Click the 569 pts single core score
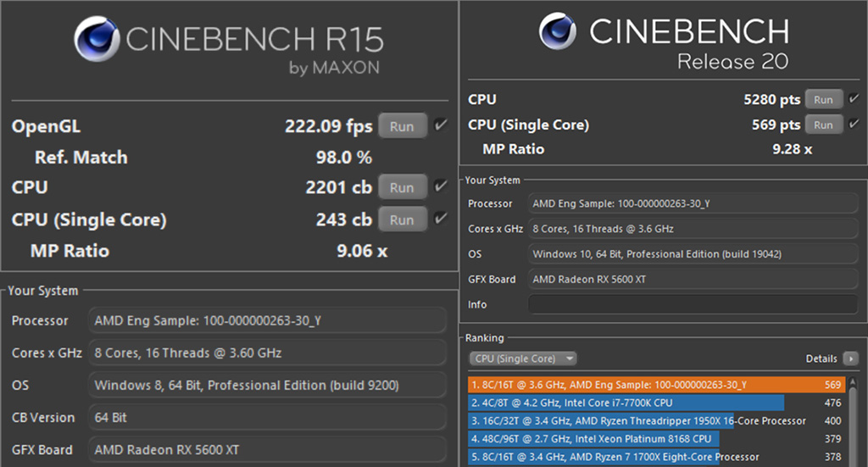 click(776, 125)
